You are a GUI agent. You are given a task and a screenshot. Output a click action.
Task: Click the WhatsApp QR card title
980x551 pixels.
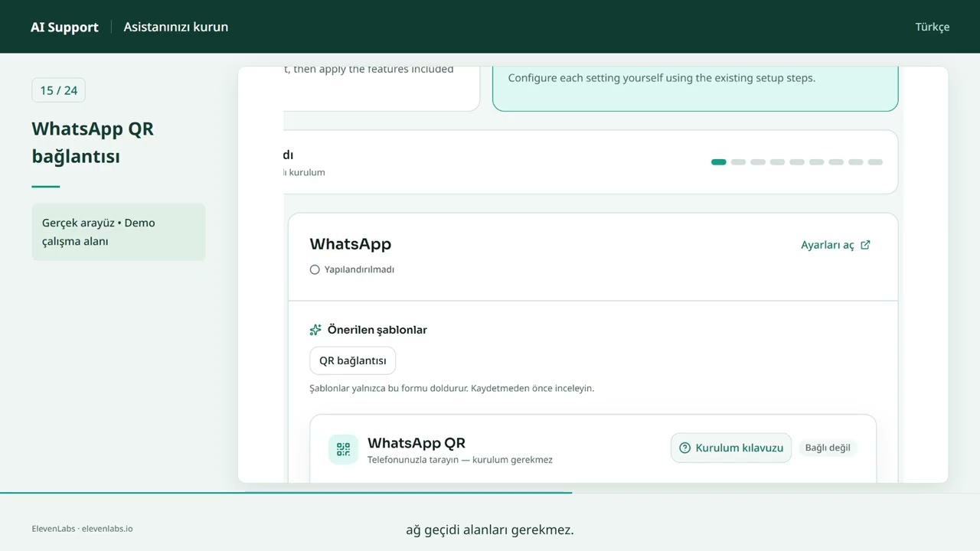tap(416, 442)
